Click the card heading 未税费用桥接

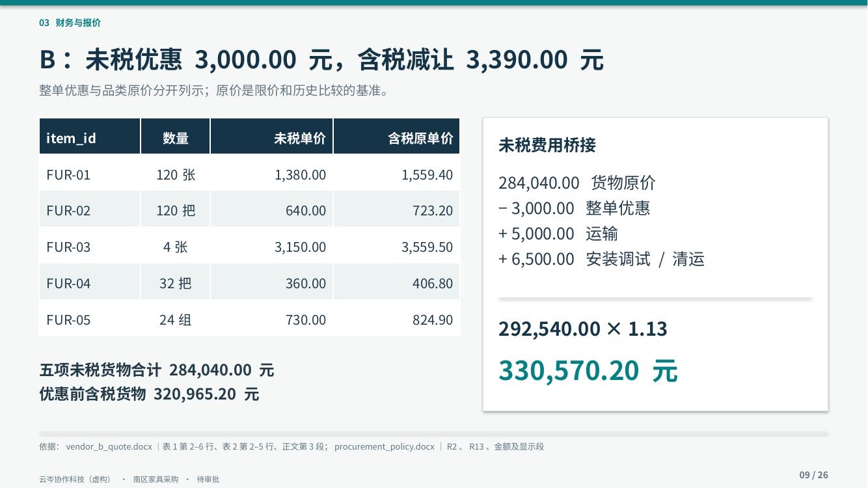(x=547, y=144)
